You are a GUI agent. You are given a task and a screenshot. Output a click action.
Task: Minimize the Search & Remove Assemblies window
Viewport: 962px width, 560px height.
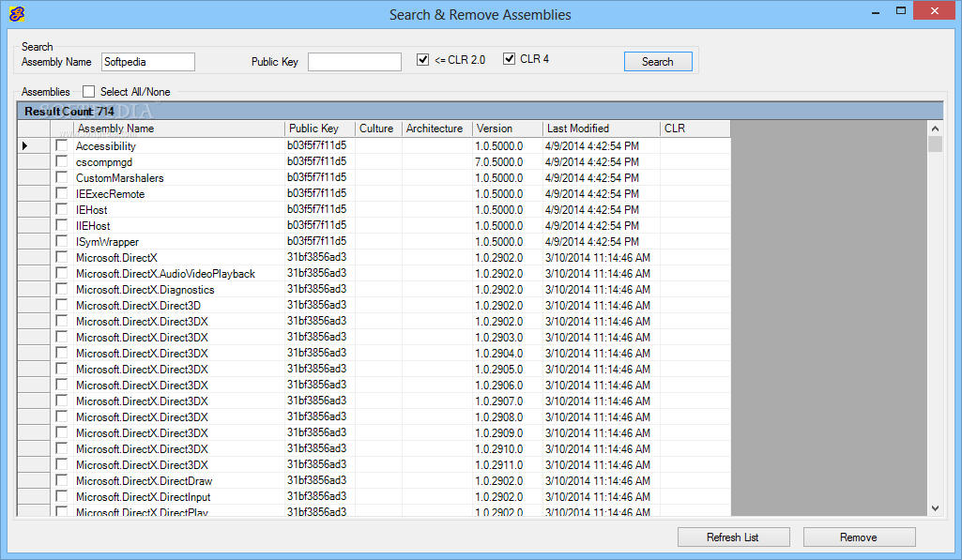[x=875, y=11]
